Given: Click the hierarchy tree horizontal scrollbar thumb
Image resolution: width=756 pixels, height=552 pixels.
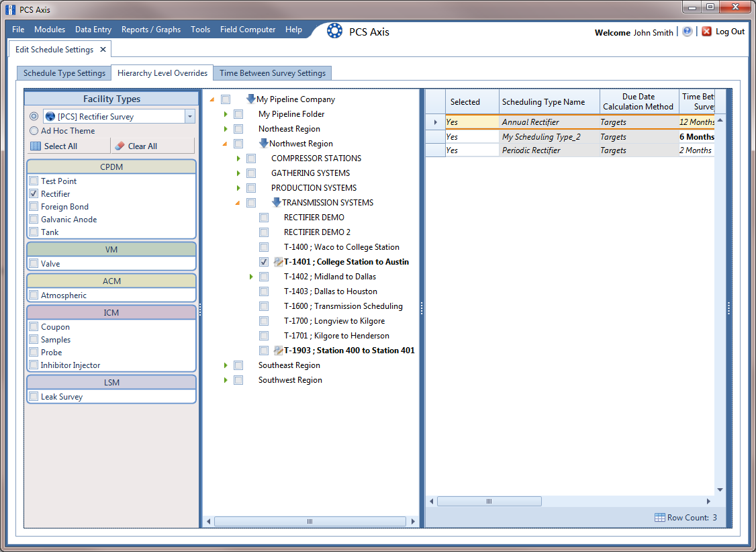Looking at the screenshot, I should coord(310,521).
